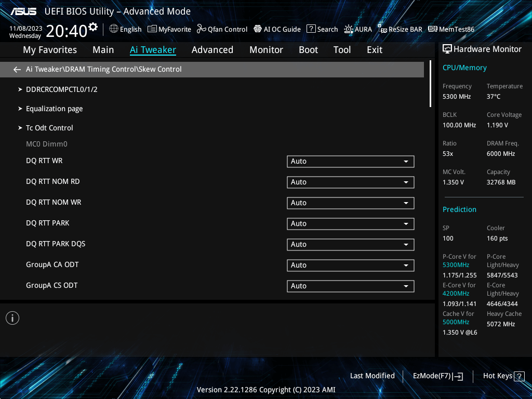Select the GroupA CS ODT label

51,286
